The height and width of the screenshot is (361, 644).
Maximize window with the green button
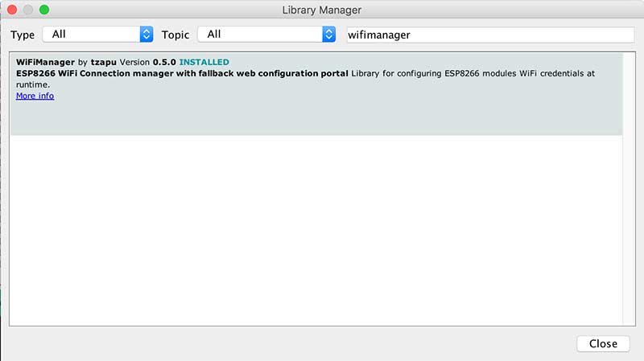[x=44, y=10]
